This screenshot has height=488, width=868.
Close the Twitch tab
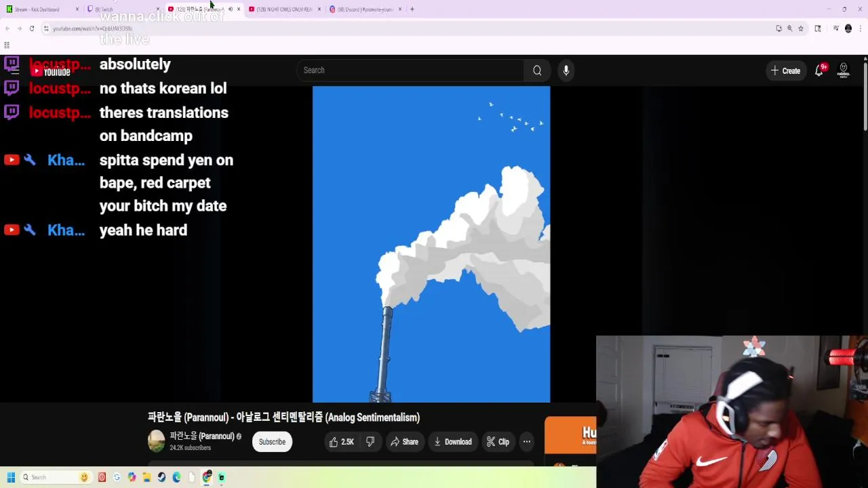(157, 9)
